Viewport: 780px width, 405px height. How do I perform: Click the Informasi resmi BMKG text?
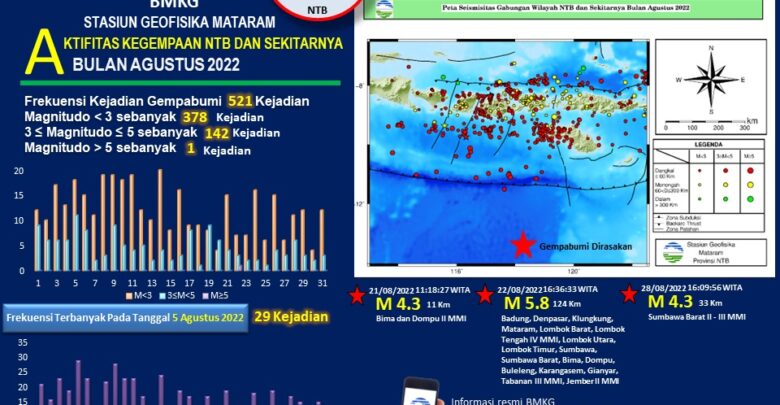(x=502, y=401)
